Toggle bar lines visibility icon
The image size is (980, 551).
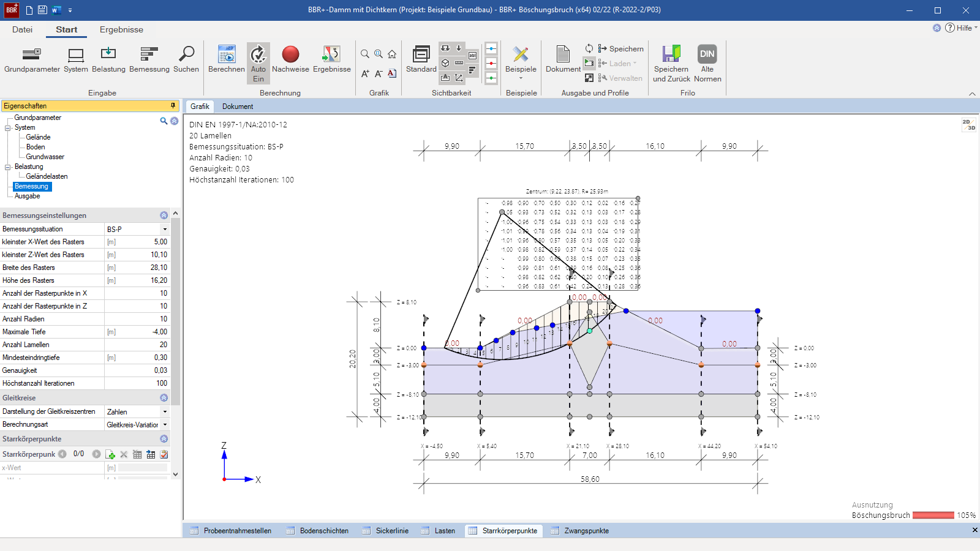(472, 70)
